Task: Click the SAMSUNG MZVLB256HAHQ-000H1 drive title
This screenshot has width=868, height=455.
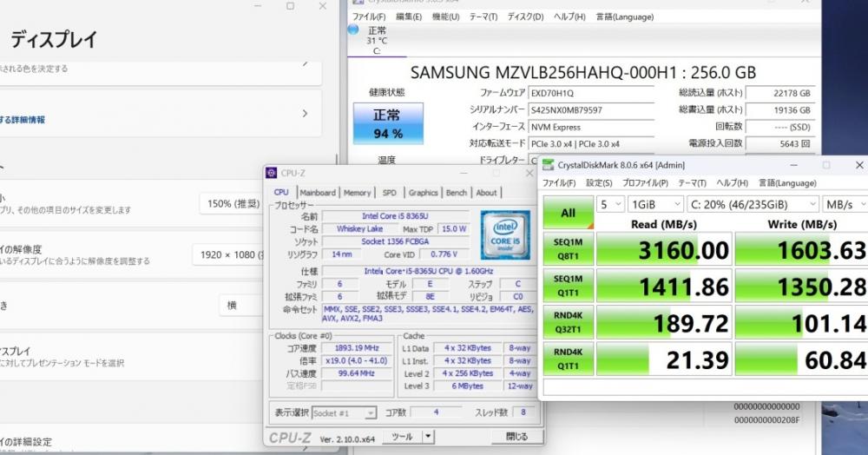Action: click(583, 73)
